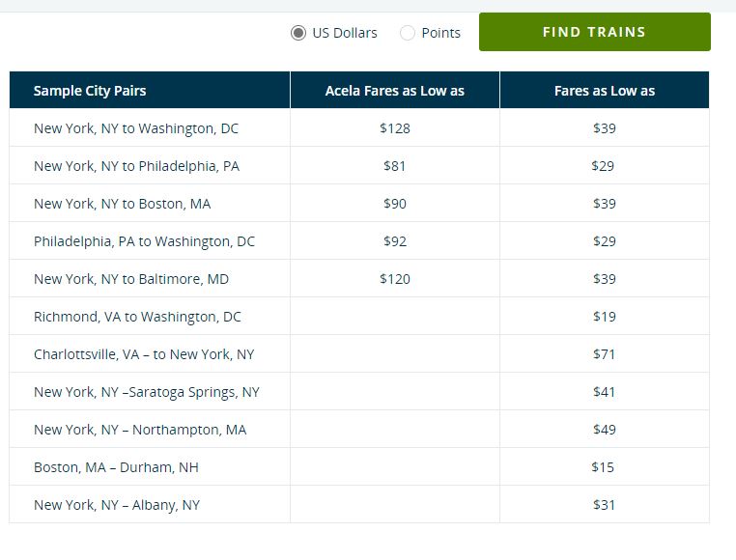Select Richmond, VA to Washington, DC
Screen dimensions: 736x560
pos(137,317)
